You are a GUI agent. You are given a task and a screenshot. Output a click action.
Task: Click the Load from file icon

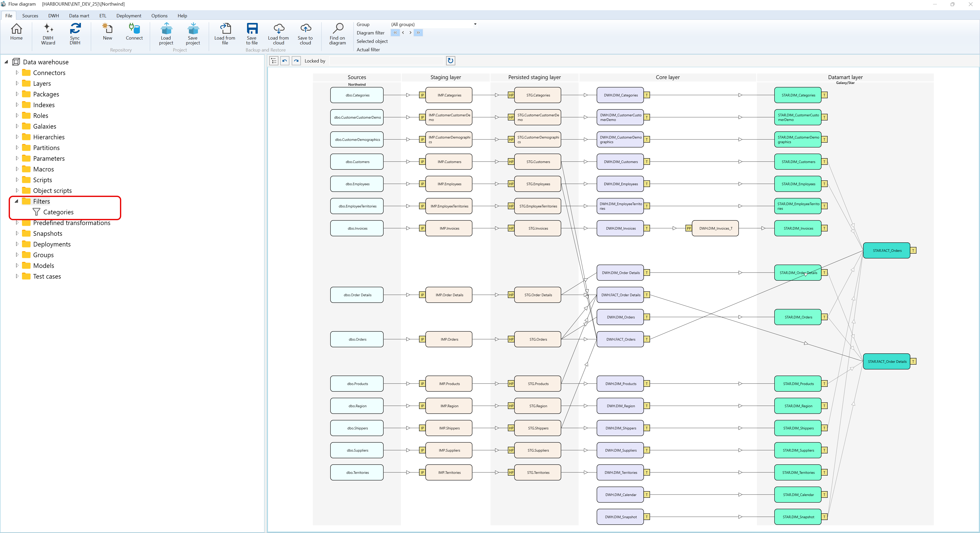tap(225, 34)
